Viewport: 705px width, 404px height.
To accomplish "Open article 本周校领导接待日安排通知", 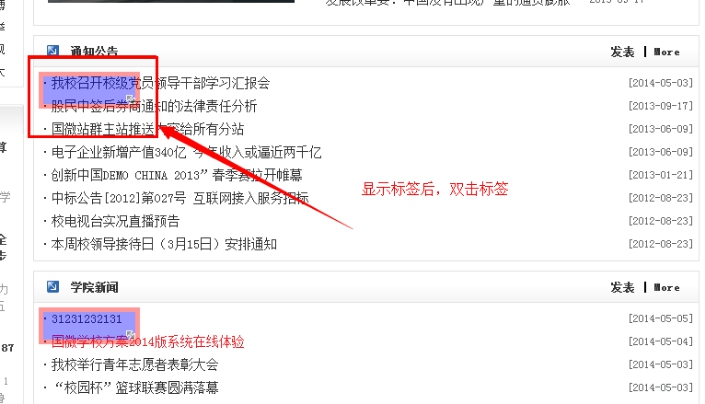I will pyautogui.click(x=164, y=244).
